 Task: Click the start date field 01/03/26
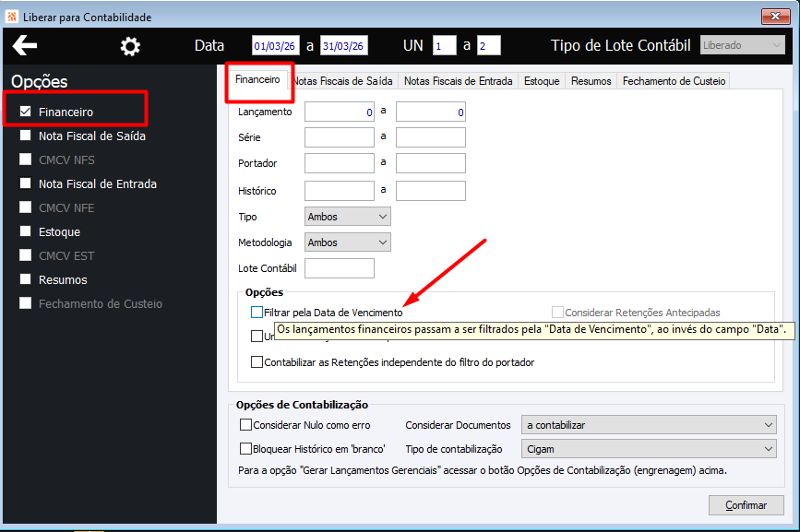tap(276, 46)
